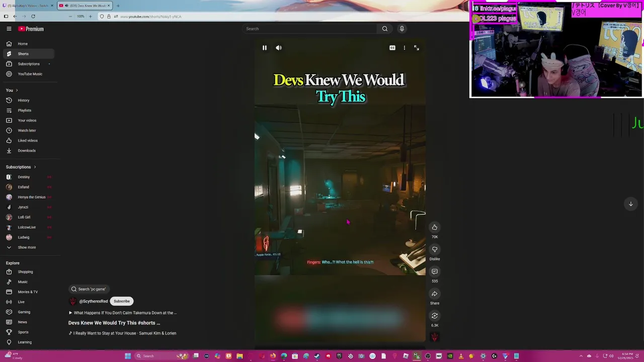Open Shorts in sidebar
The width and height of the screenshot is (644, 362).
tap(30, 54)
